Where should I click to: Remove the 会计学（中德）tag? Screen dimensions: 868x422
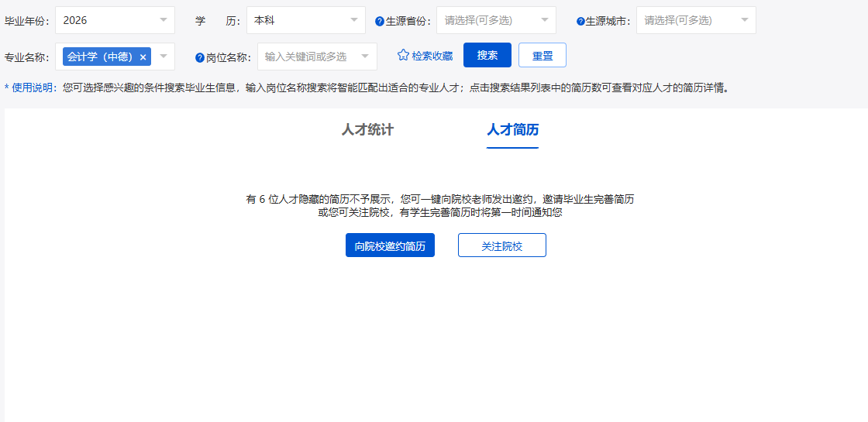(x=143, y=57)
